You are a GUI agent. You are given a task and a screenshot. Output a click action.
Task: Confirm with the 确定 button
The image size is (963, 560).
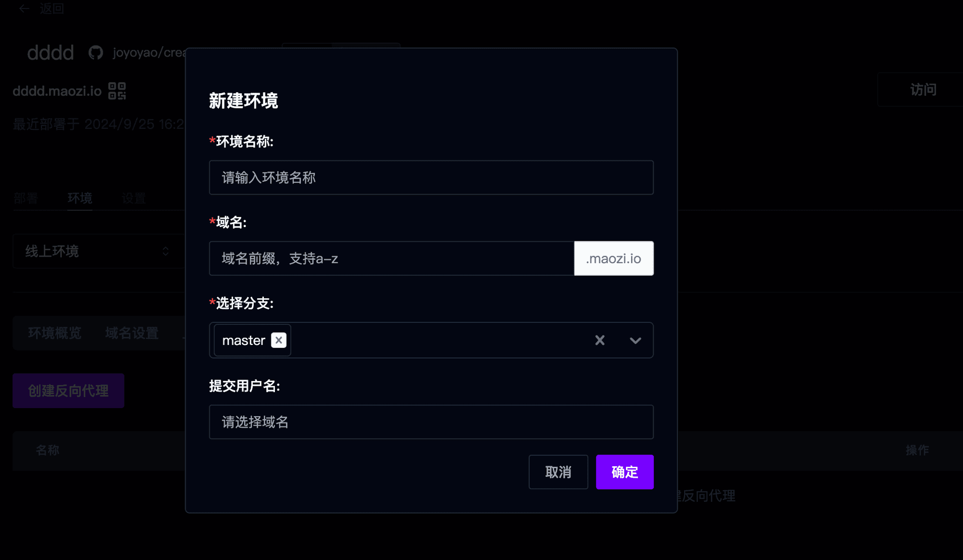click(624, 472)
